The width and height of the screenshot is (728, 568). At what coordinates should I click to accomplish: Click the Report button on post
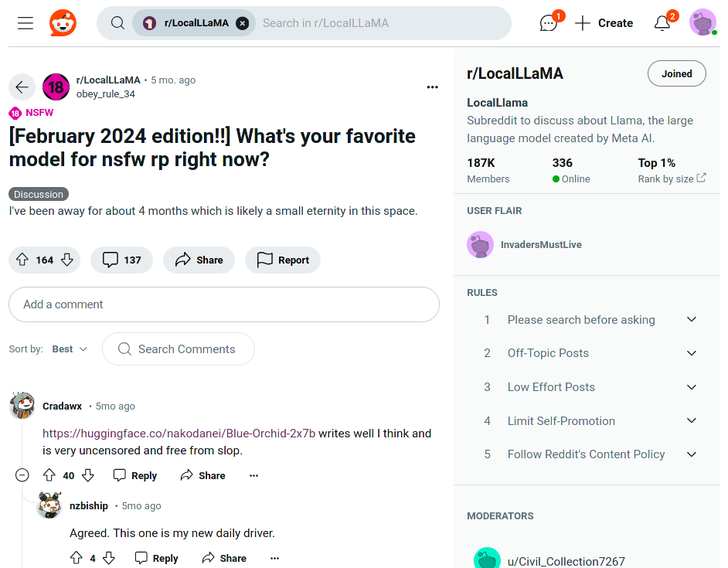283,260
